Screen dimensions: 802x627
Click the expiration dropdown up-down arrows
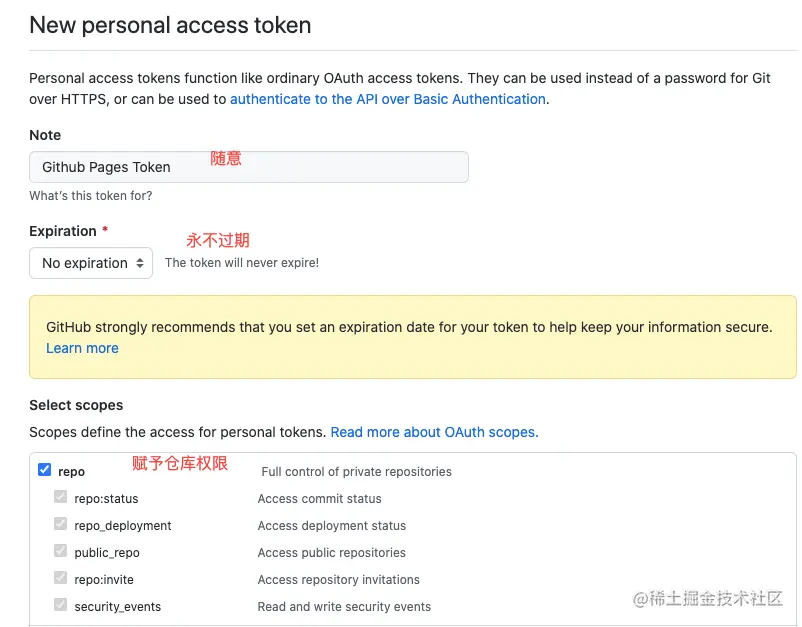pyautogui.click(x=140, y=263)
